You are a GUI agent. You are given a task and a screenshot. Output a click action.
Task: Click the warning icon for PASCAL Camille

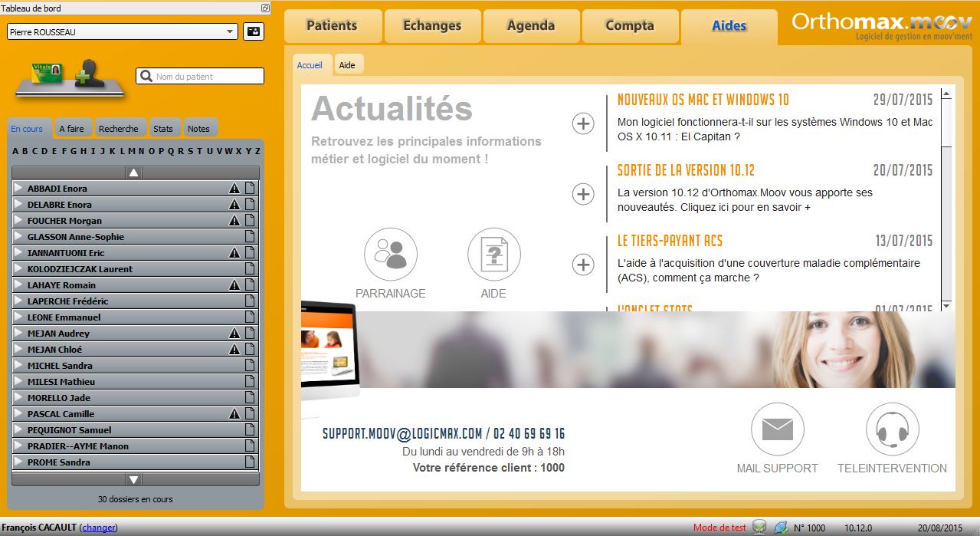[234, 414]
